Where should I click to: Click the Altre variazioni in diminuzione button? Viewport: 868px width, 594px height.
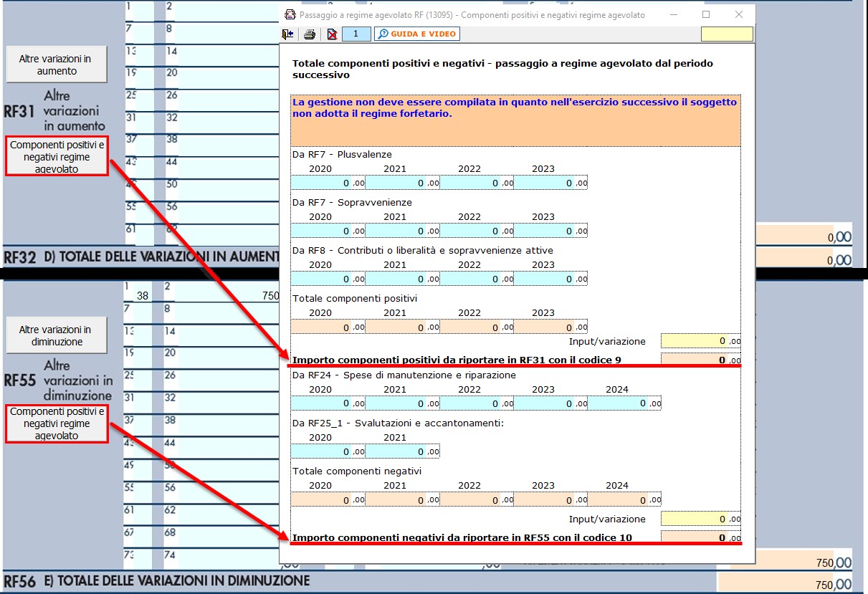(57, 335)
